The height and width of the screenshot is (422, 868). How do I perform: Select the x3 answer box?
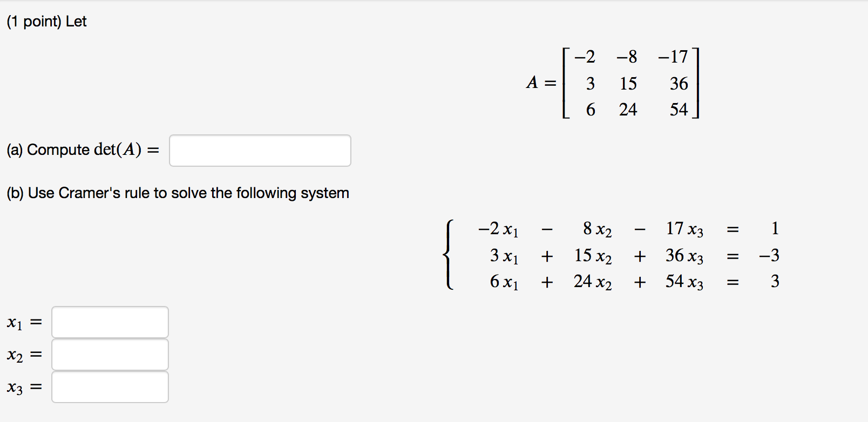point(109,386)
